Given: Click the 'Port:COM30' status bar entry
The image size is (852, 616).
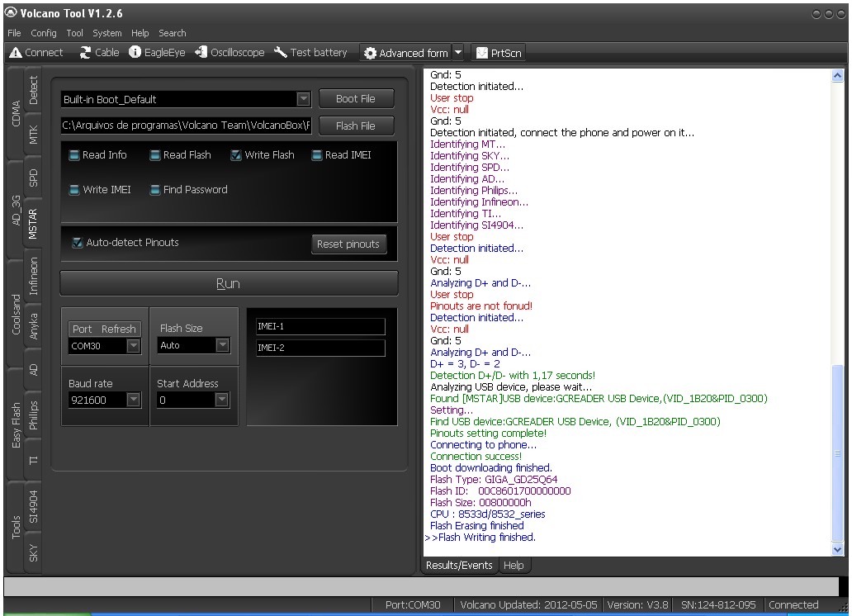Looking at the screenshot, I should (x=413, y=604).
